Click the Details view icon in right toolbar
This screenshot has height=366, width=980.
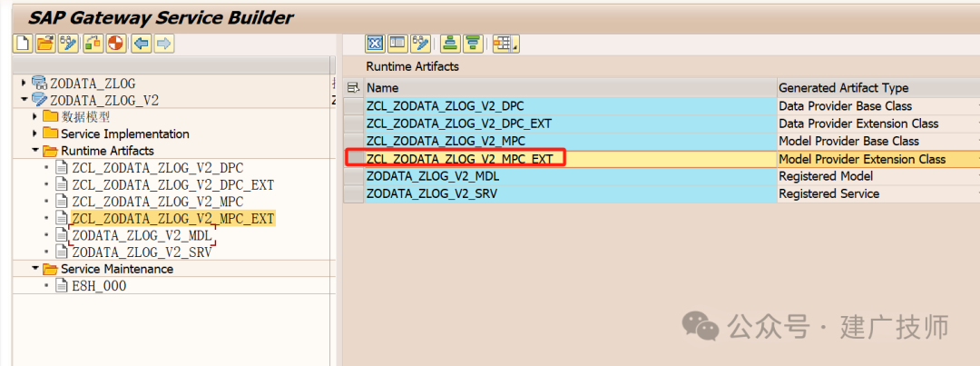coord(397,44)
